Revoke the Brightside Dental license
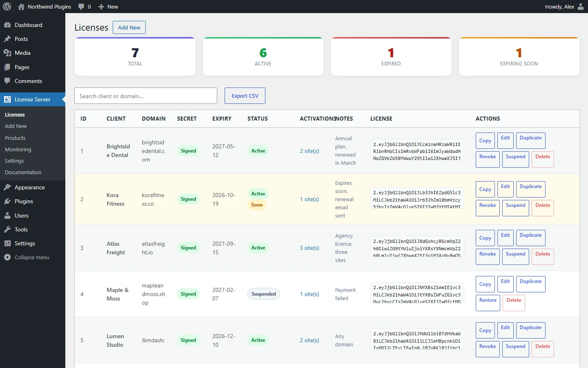 (x=488, y=159)
